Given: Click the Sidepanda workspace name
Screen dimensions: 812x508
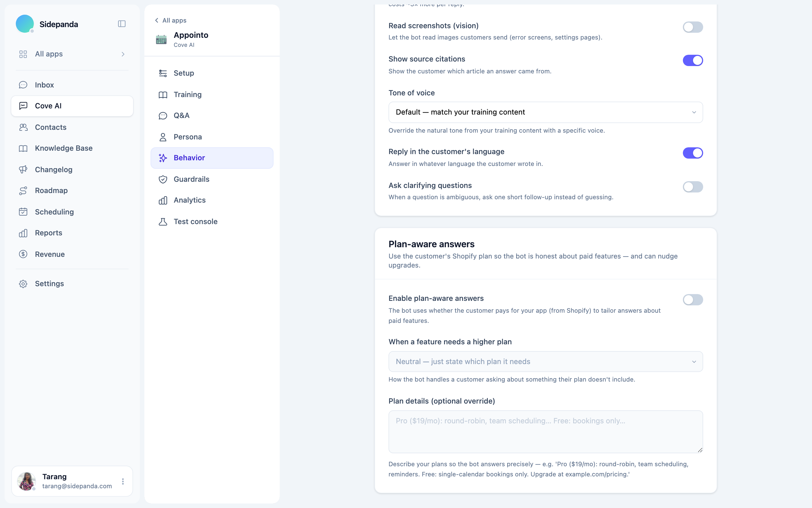Looking at the screenshot, I should pyautogui.click(x=59, y=24).
